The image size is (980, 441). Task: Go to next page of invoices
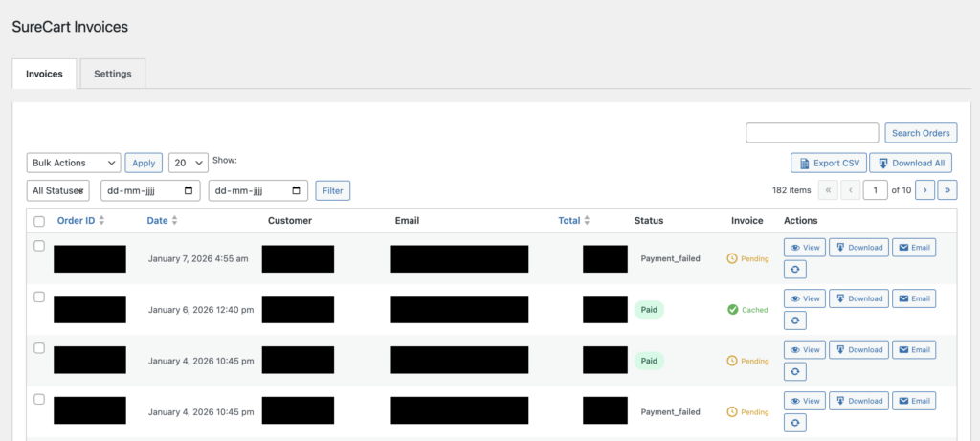tap(924, 190)
